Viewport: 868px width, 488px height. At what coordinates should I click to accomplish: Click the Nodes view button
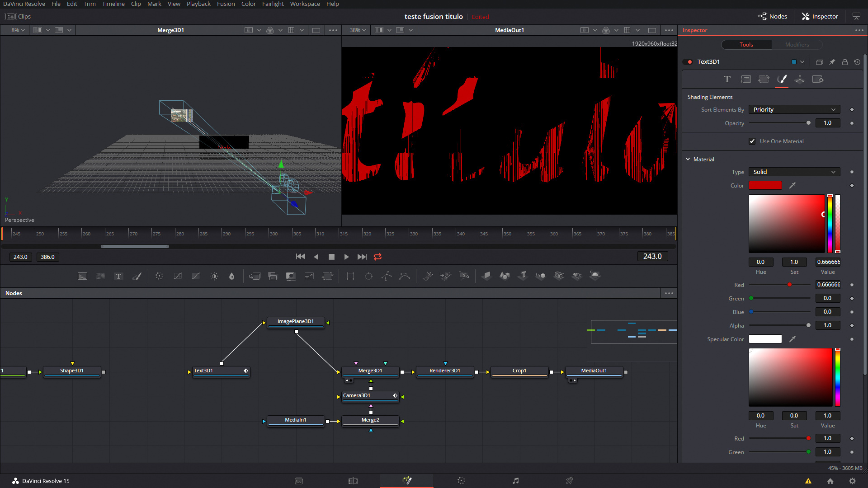tap(772, 16)
